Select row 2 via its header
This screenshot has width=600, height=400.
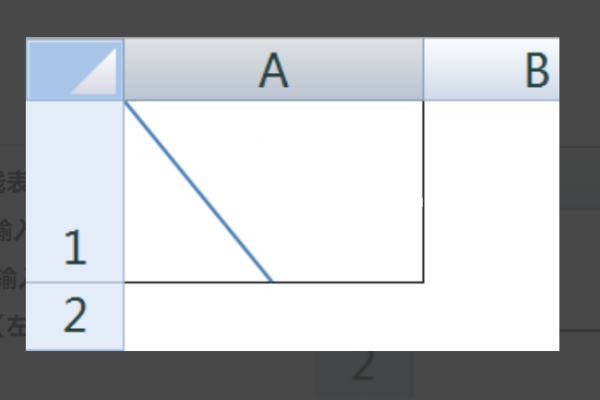coord(75,317)
